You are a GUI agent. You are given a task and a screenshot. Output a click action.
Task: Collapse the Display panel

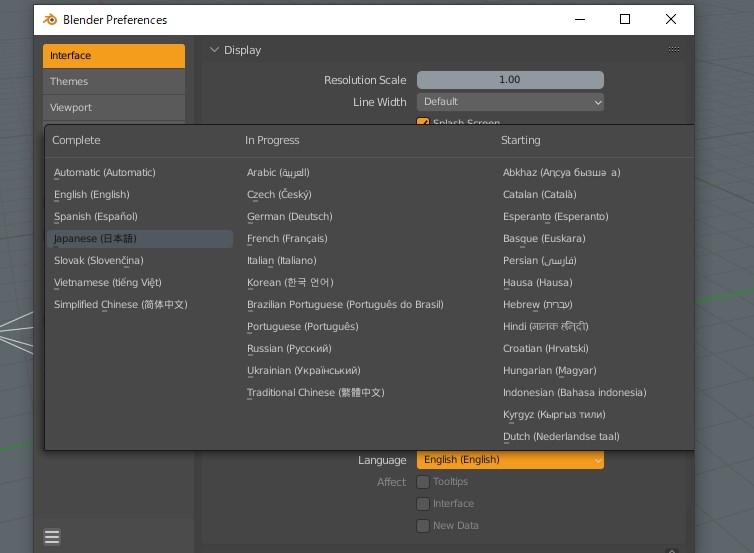pyautogui.click(x=214, y=50)
